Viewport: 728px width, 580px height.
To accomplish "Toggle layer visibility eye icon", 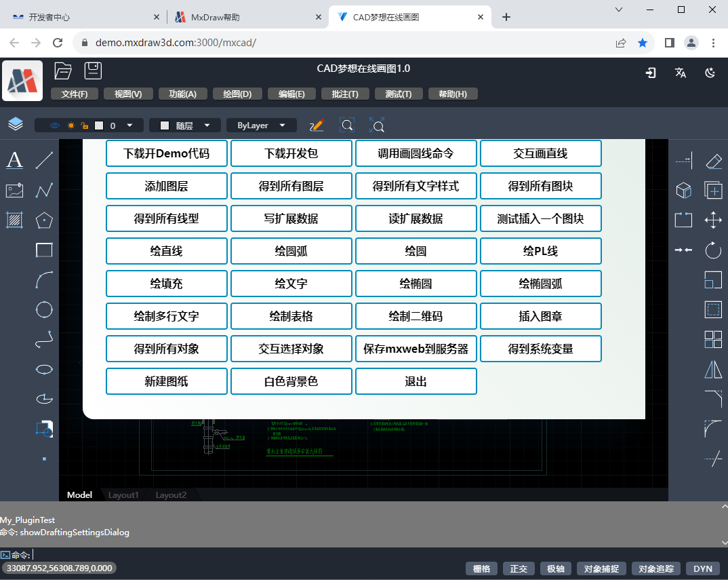I will tap(55, 125).
